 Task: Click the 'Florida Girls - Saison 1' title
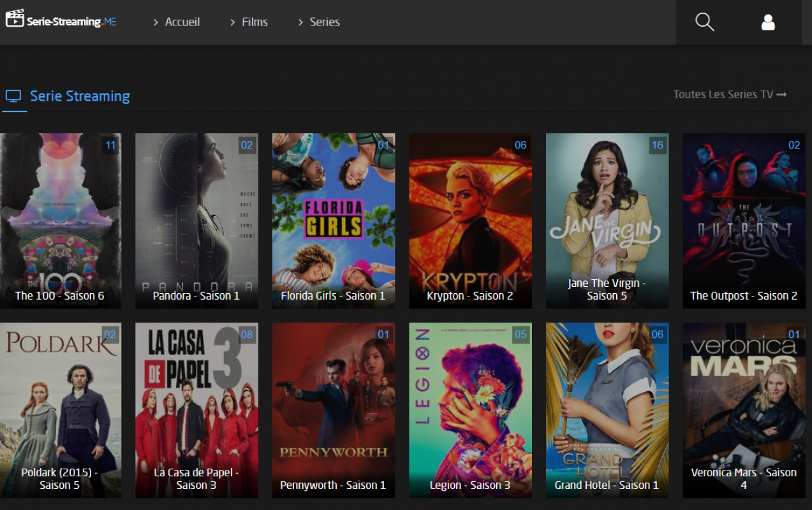tap(334, 296)
